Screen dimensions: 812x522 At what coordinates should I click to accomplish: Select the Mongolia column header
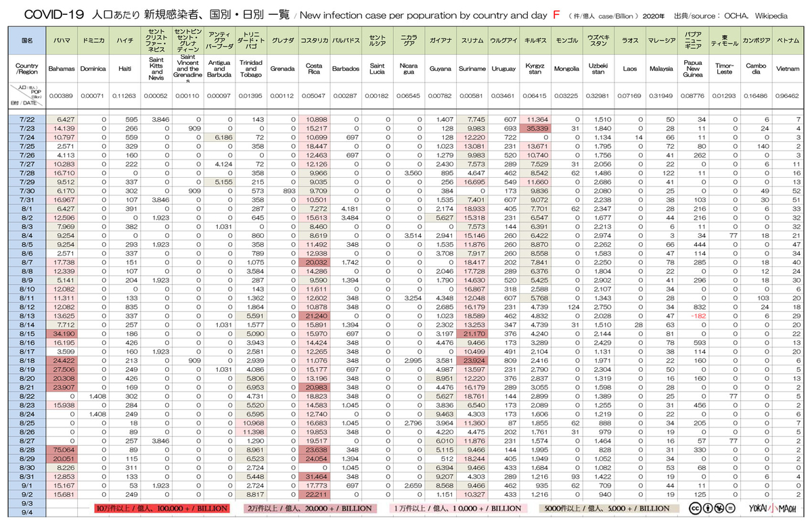pyautogui.click(x=566, y=69)
